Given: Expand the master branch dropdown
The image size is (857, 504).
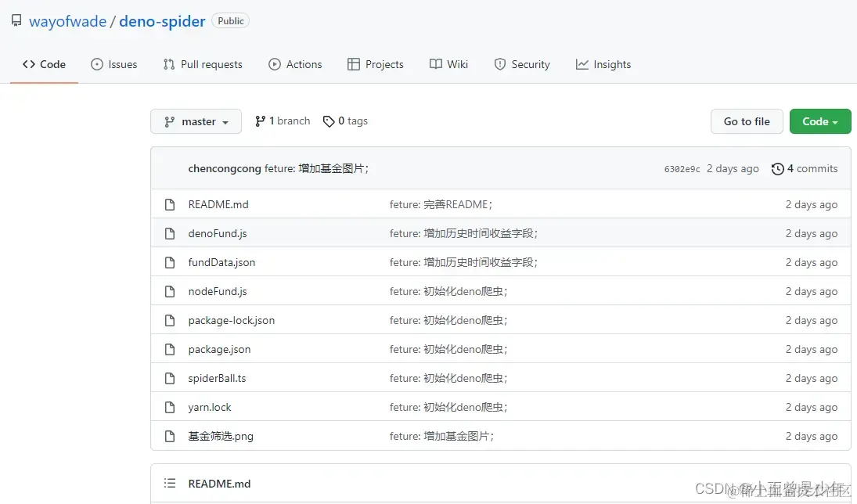Looking at the screenshot, I should (x=196, y=121).
